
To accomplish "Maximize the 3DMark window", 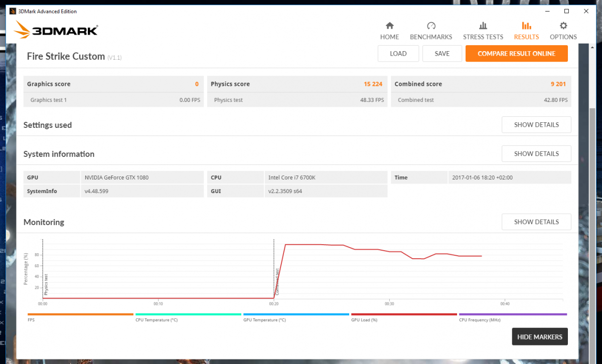I will tap(566, 11).
